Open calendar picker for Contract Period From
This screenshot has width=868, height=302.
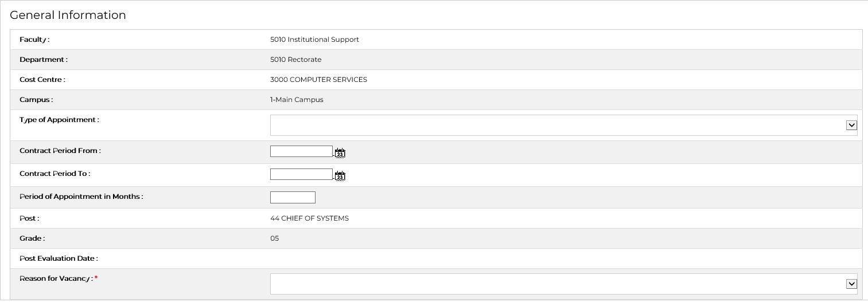point(340,153)
